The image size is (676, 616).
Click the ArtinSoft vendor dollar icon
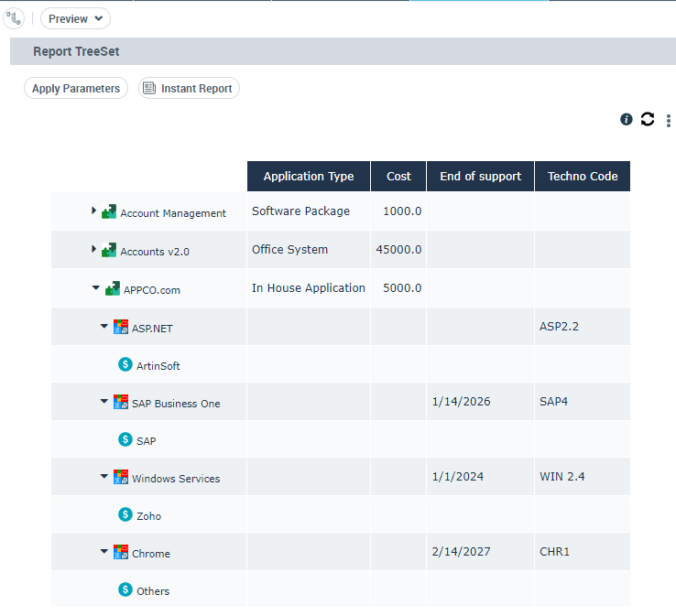[x=125, y=364]
